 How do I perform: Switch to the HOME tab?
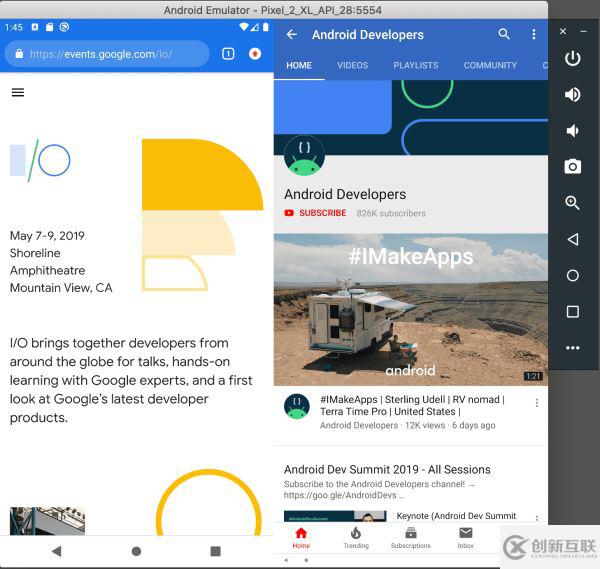[299, 65]
